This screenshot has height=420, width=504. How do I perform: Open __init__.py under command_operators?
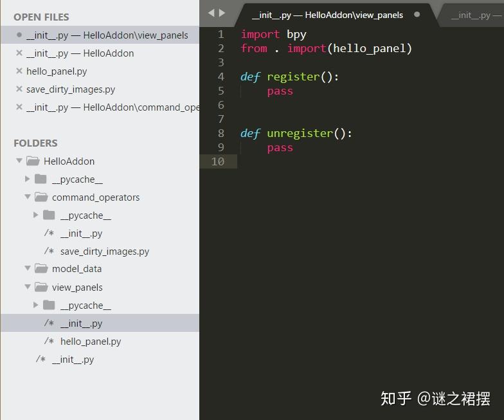tap(81, 233)
